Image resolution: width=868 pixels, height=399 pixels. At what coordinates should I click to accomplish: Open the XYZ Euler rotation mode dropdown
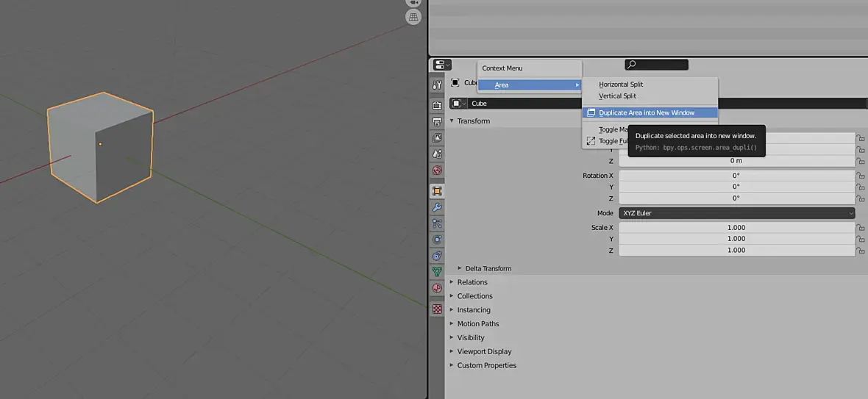click(737, 213)
